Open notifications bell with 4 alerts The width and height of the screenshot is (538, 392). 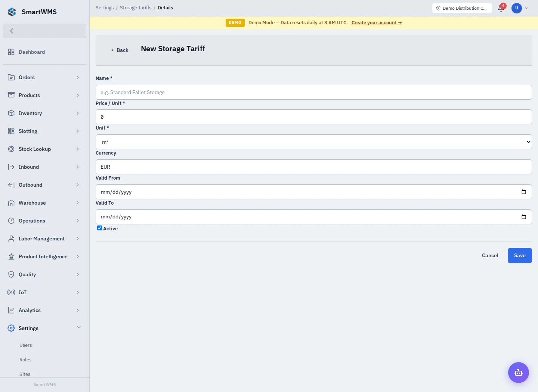[x=501, y=8]
